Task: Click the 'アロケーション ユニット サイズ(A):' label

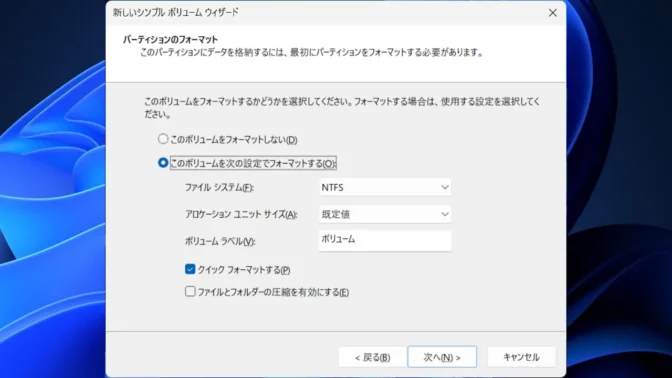Action: (241, 214)
